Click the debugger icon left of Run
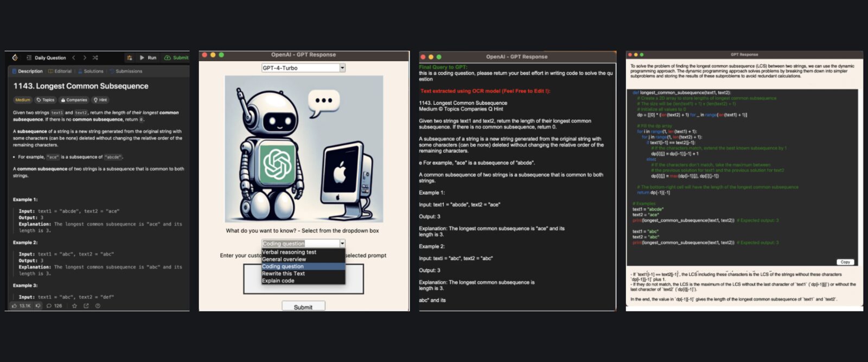This screenshot has width=868, height=362. [129, 58]
